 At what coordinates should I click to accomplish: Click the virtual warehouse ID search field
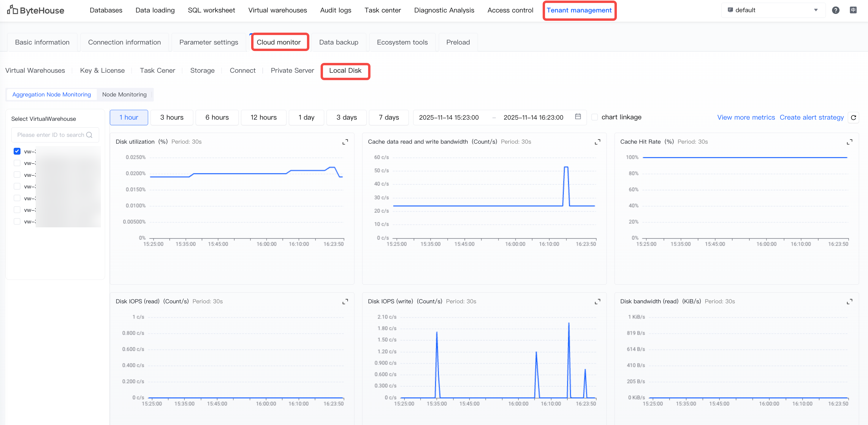coord(50,135)
